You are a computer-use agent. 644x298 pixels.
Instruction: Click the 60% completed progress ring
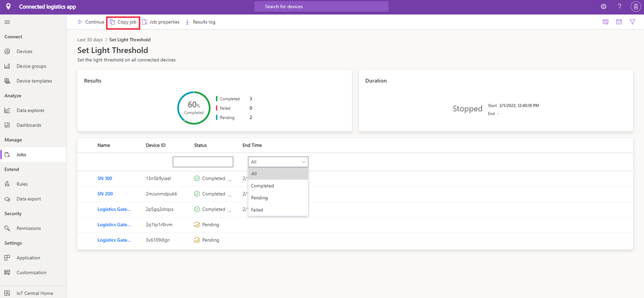pyautogui.click(x=194, y=108)
